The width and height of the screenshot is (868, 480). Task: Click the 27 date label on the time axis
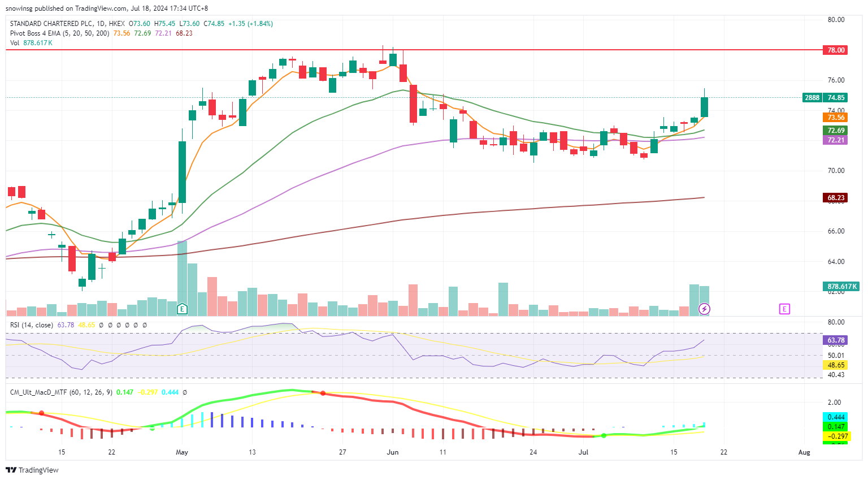[342, 452]
